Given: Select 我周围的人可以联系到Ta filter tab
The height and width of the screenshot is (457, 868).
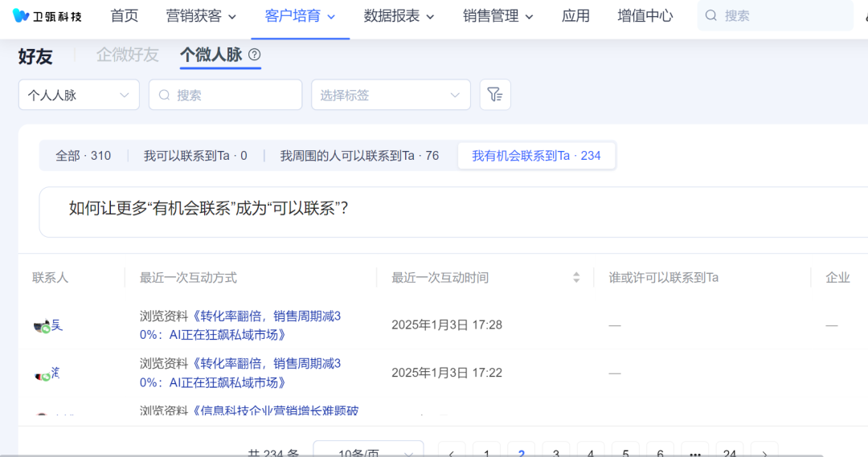Looking at the screenshot, I should [x=359, y=156].
